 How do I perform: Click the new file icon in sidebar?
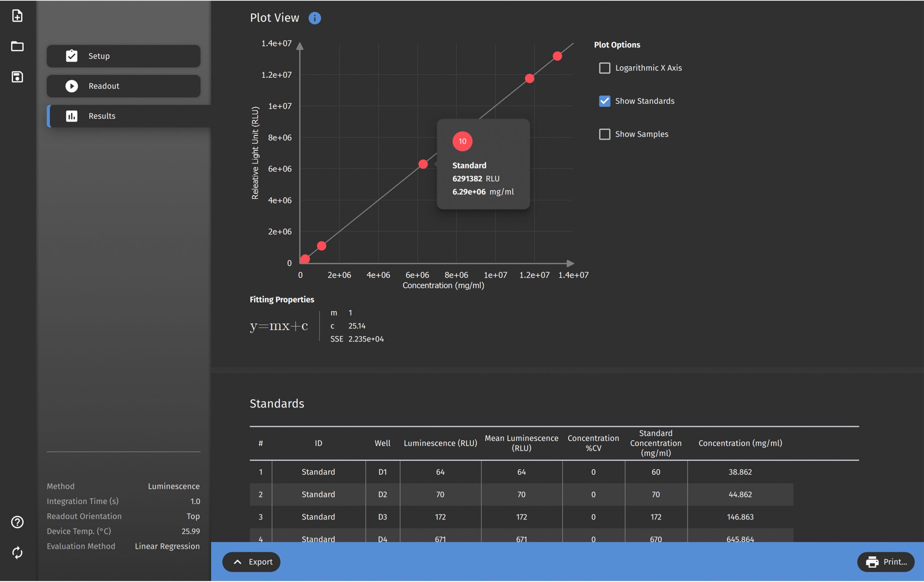click(17, 16)
